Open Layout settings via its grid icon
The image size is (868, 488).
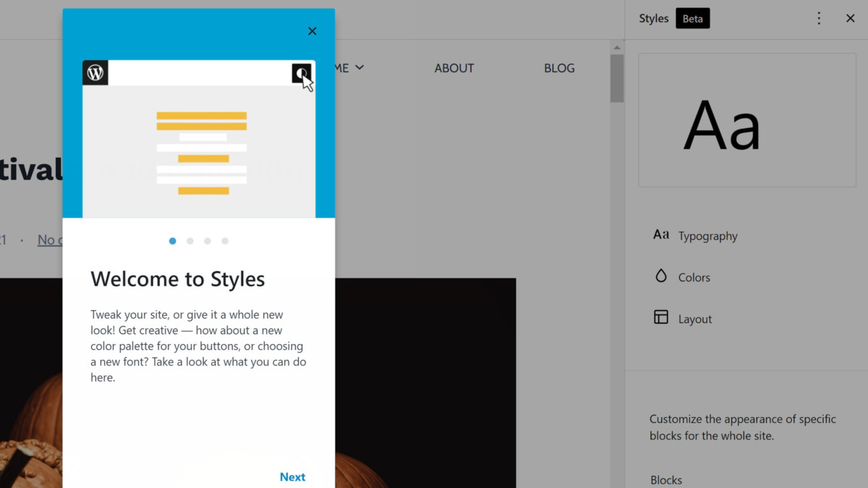(x=661, y=317)
